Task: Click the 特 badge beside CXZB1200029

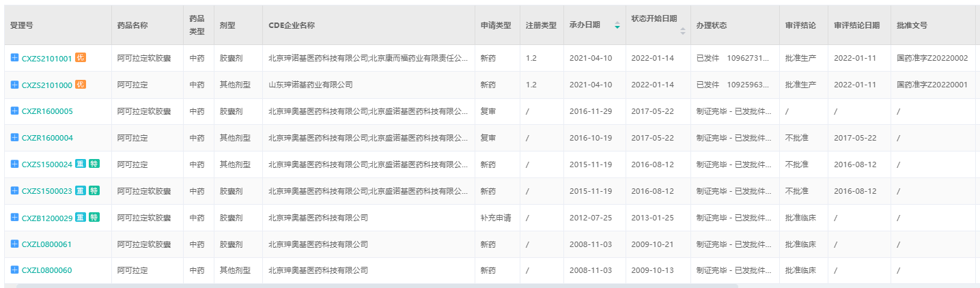Action: click(x=94, y=218)
